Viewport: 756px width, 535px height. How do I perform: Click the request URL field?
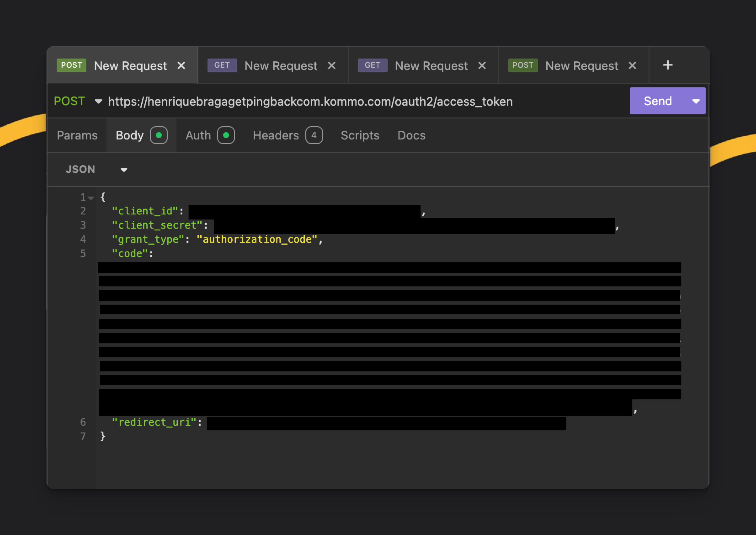310,102
